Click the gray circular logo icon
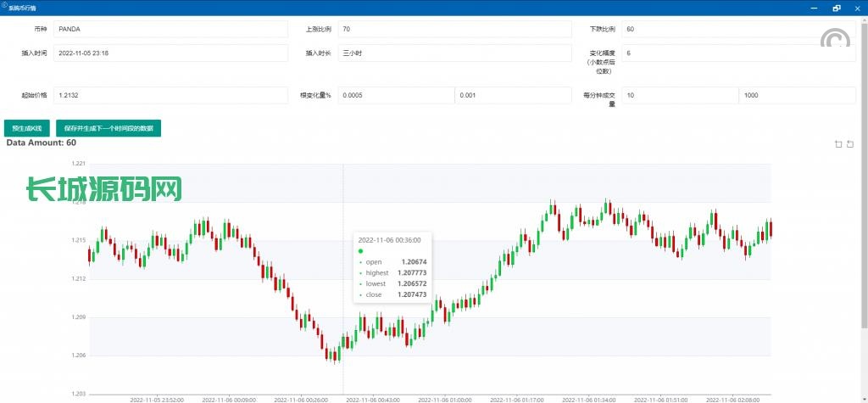Viewport: 868px width, 403px height. point(836,41)
